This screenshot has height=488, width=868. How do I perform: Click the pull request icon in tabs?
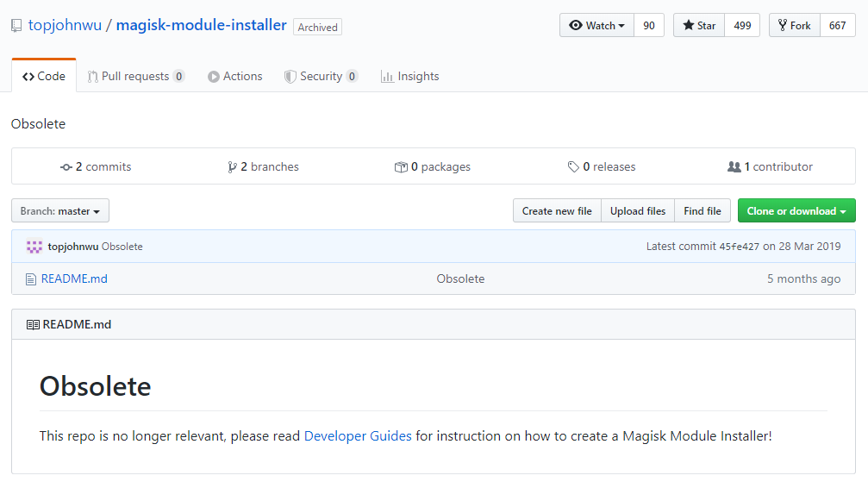pos(92,77)
